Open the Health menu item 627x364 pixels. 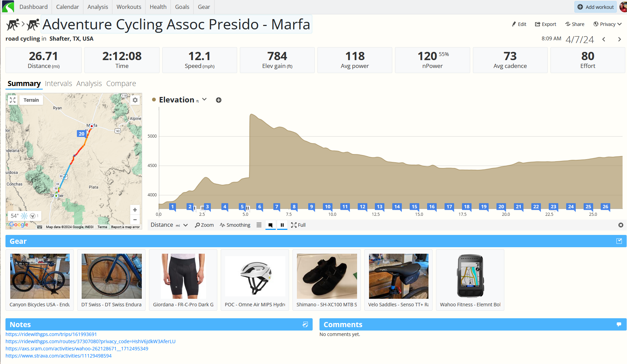point(158,7)
